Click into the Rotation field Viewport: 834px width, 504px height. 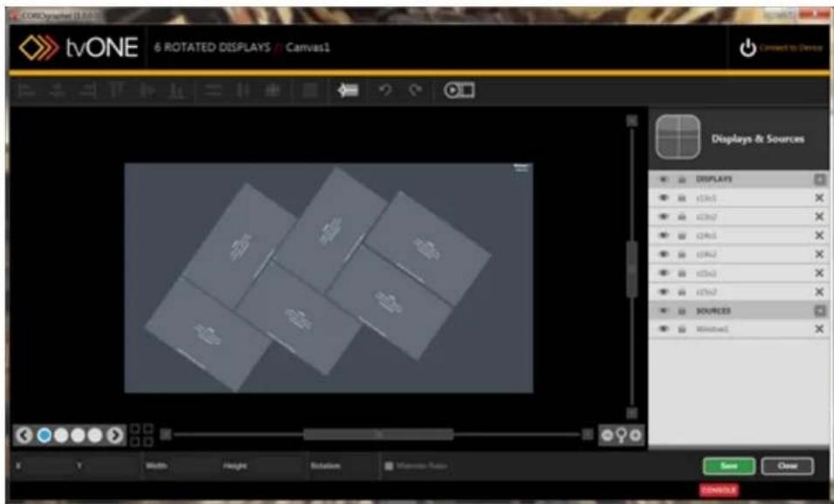[x=359, y=467]
